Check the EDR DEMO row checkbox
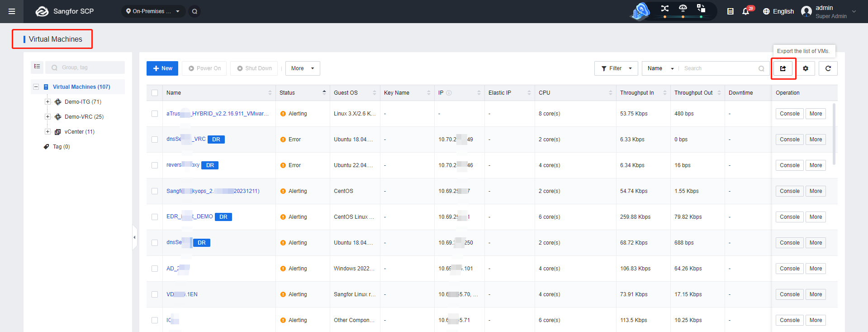868x332 pixels. click(x=155, y=217)
